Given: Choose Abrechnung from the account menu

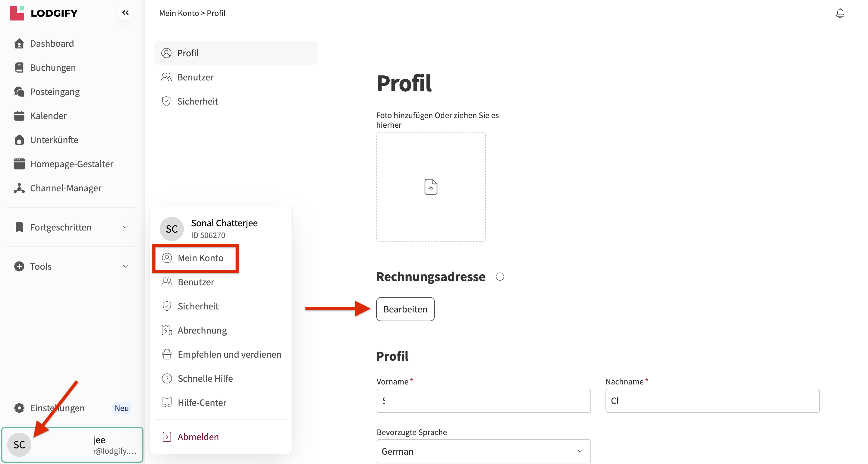Looking at the screenshot, I should (202, 330).
